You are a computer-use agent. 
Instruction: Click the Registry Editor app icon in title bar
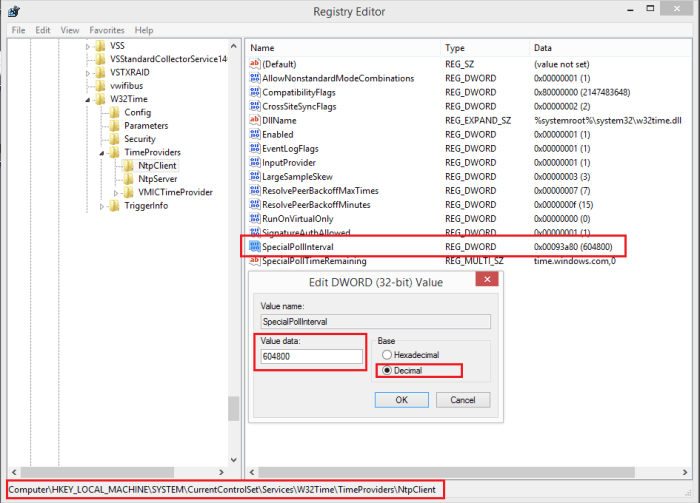tap(14, 11)
